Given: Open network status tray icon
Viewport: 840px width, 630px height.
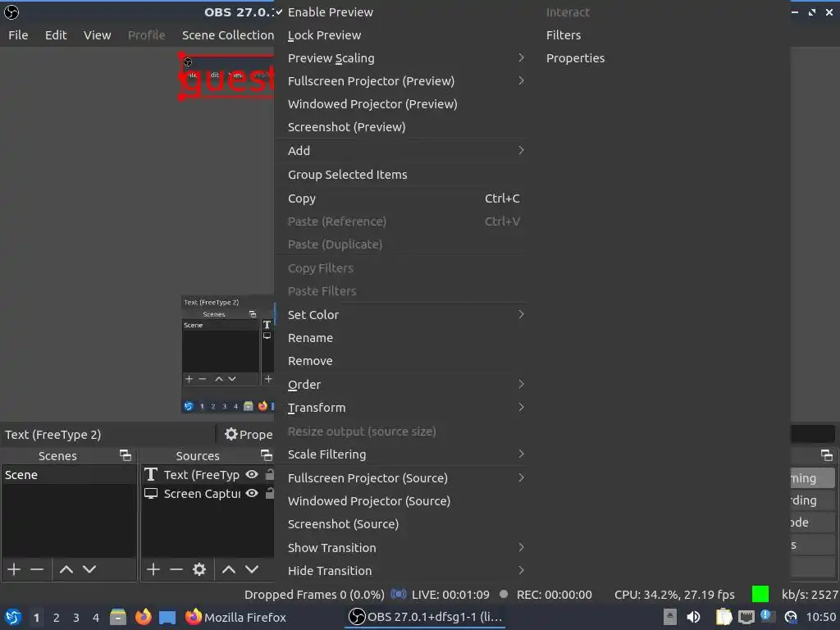Looking at the screenshot, I should (746, 617).
